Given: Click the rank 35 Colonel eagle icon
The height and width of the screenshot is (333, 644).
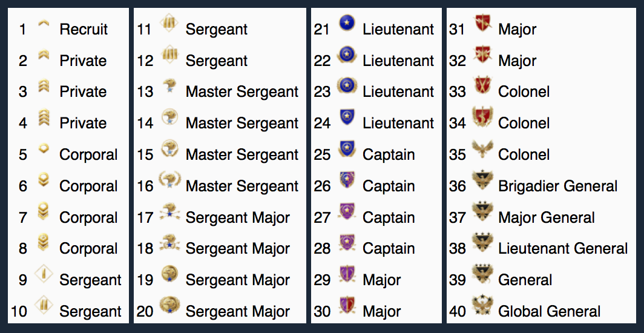Looking at the screenshot, I should point(482,150).
